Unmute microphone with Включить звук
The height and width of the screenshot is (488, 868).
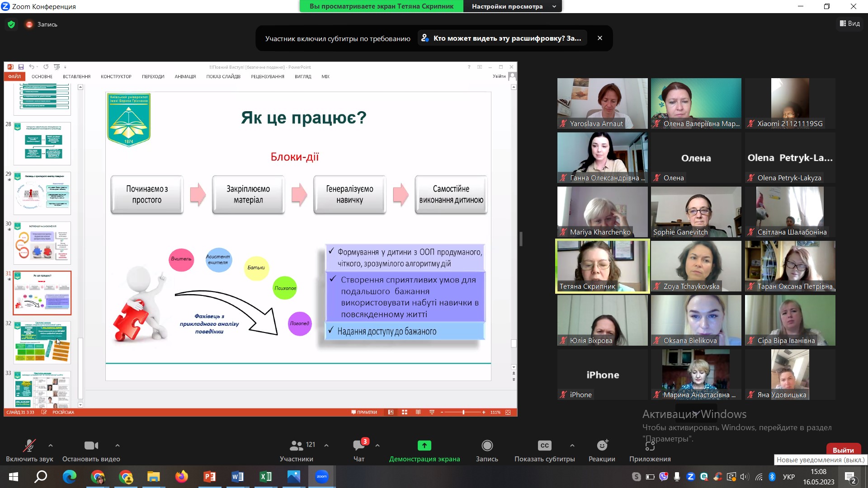(29, 446)
